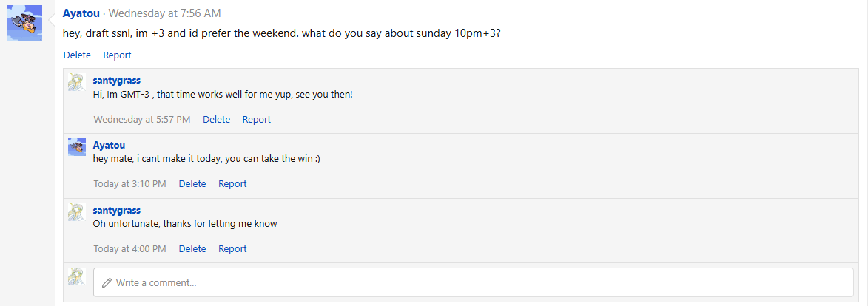Open santygrass's profile from the GMT-3 comment name
868x306 pixels.
pyautogui.click(x=116, y=80)
